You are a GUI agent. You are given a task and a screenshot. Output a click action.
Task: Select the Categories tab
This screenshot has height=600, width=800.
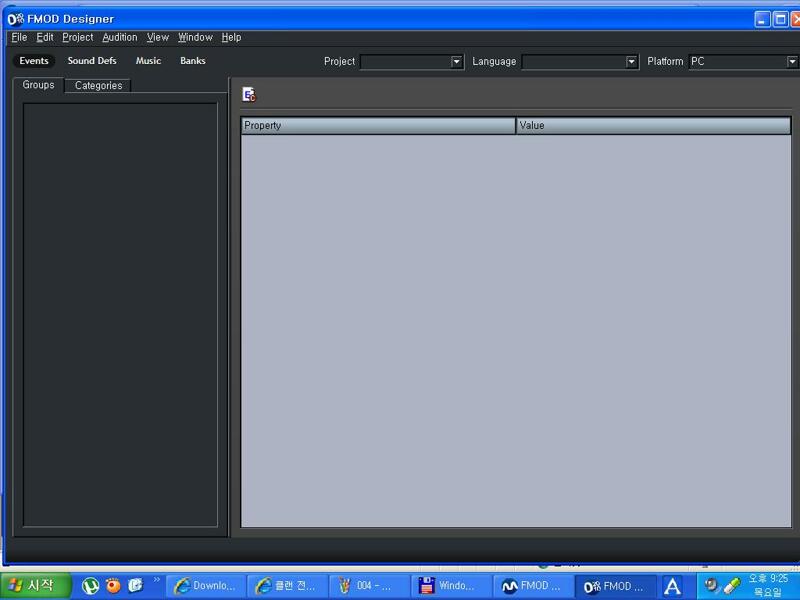(98, 86)
